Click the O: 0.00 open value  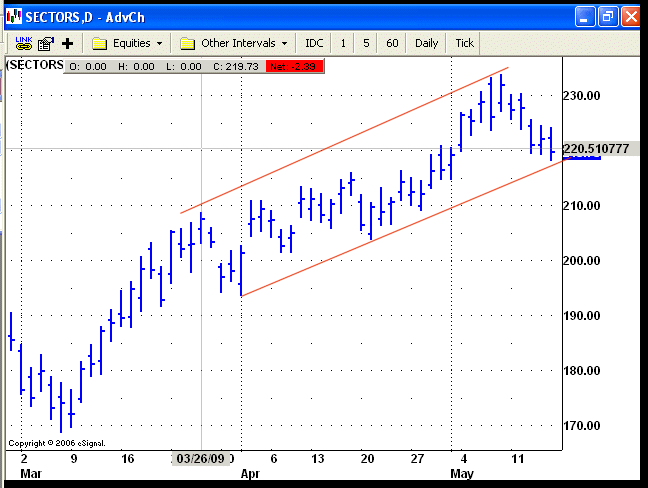coord(88,67)
